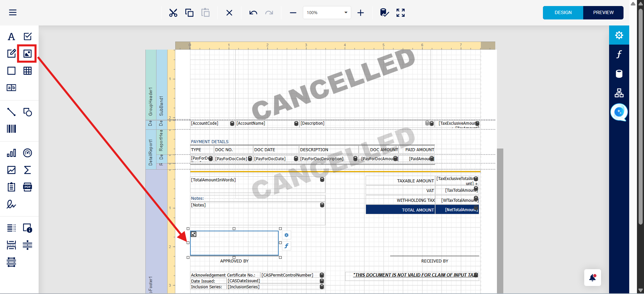Select the DetailReport1 band tab
The width and height of the screenshot is (644, 294).
click(151, 150)
